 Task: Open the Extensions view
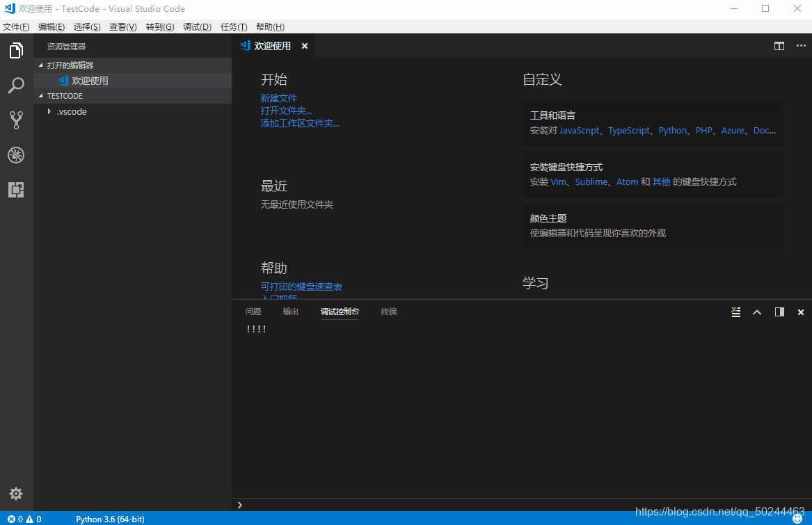click(x=16, y=189)
